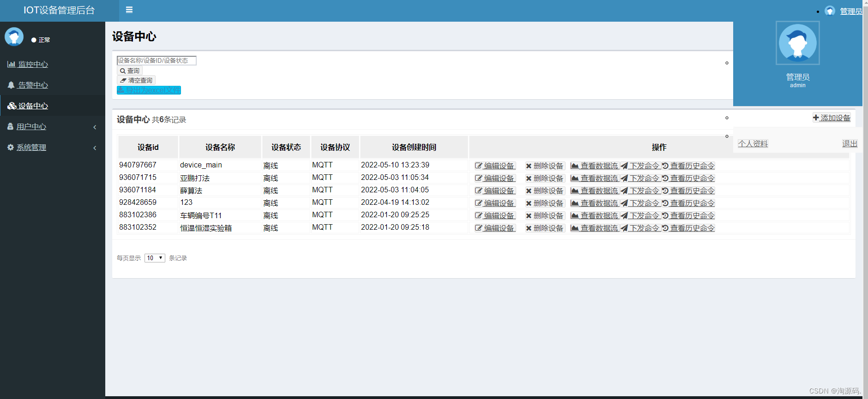View data stream for device 123
868x399 pixels.
point(595,203)
